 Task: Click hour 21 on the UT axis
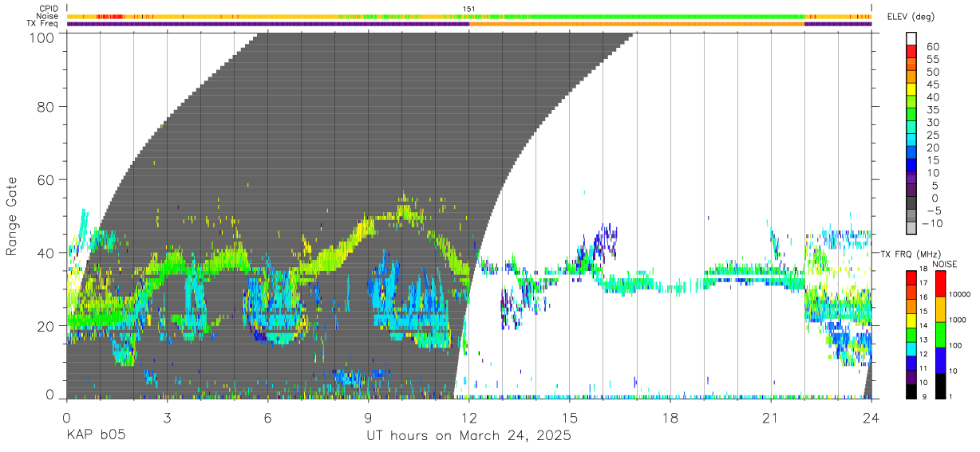(771, 417)
